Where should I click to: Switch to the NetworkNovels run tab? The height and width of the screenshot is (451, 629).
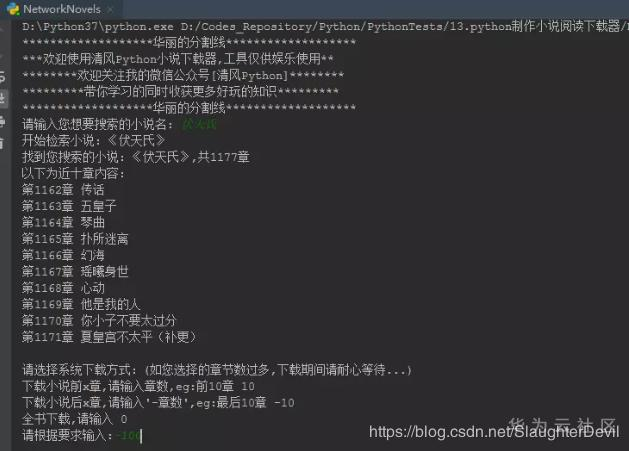[61, 9]
